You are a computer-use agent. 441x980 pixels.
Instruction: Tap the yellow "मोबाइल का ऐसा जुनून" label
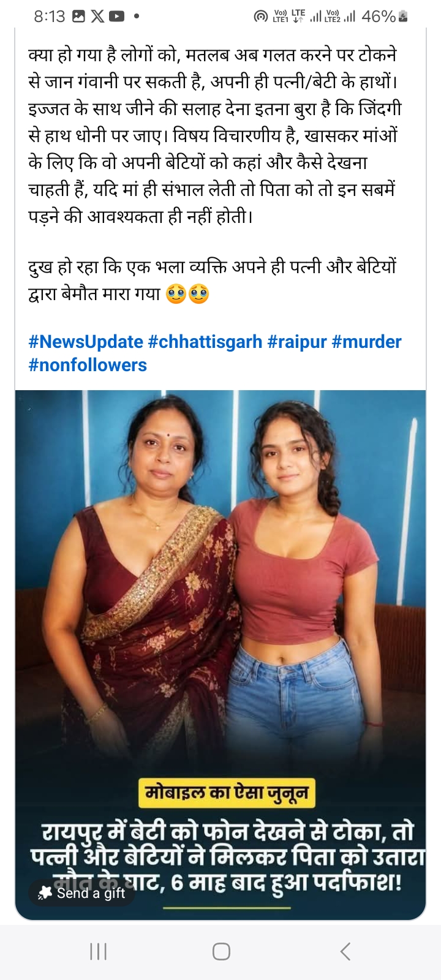pos(227,793)
